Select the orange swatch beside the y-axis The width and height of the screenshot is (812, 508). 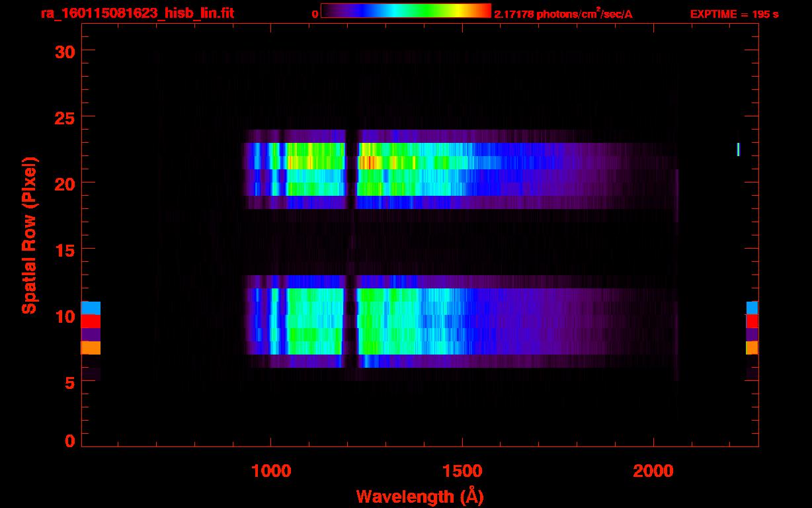(x=91, y=348)
